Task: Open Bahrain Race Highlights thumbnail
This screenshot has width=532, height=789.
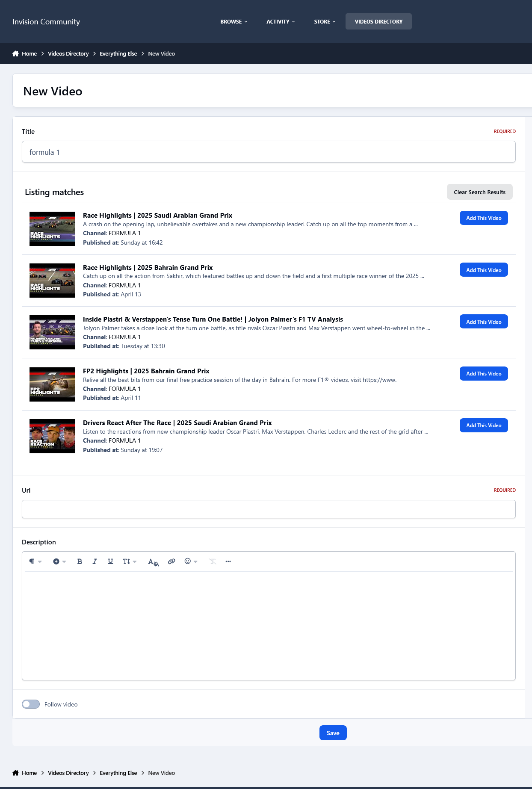Action: [x=52, y=281]
